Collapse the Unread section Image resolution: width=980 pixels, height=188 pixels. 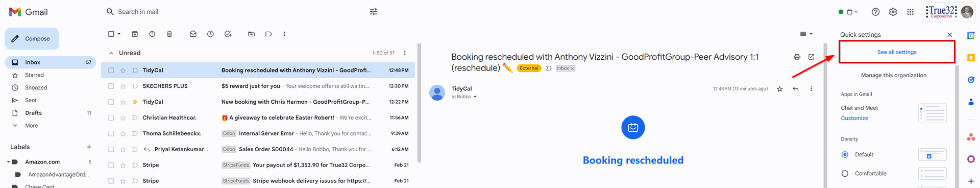pos(111,53)
